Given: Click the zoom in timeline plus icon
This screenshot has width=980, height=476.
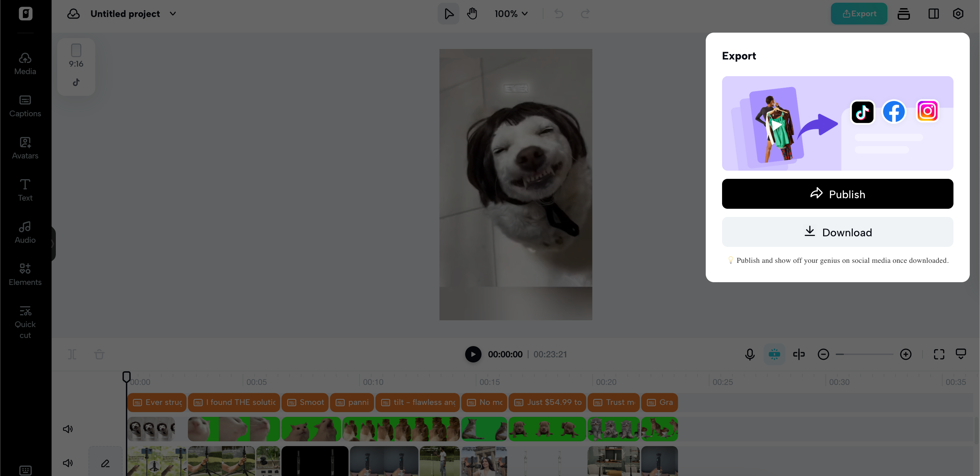Looking at the screenshot, I should [x=905, y=354].
